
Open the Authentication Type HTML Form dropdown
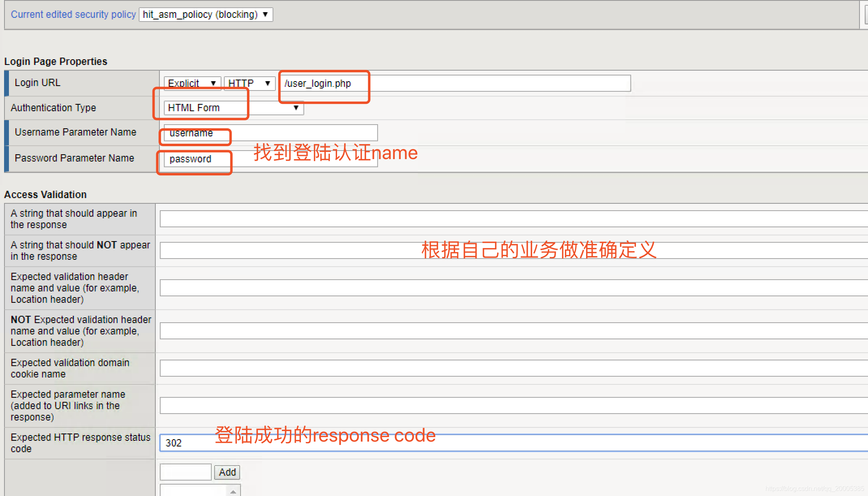(x=234, y=108)
